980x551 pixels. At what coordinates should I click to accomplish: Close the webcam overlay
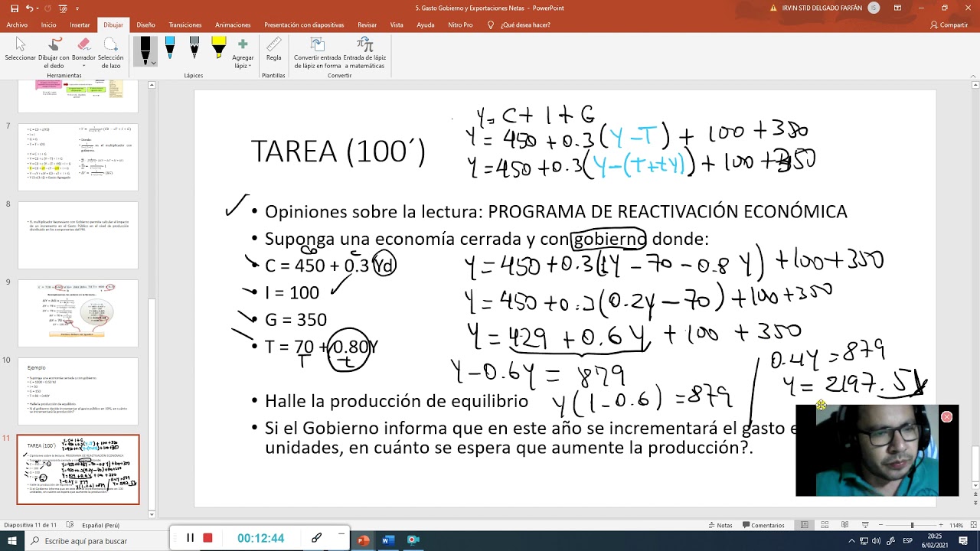(x=947, y=416)
